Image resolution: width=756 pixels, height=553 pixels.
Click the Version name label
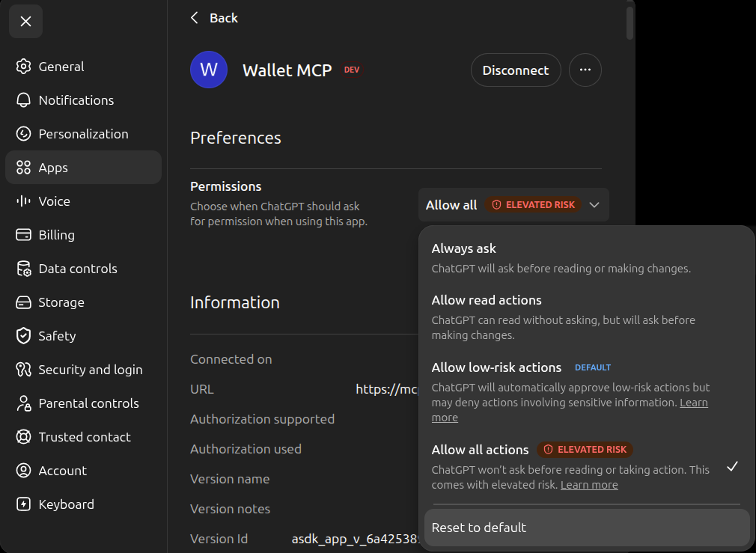[230, 479]
